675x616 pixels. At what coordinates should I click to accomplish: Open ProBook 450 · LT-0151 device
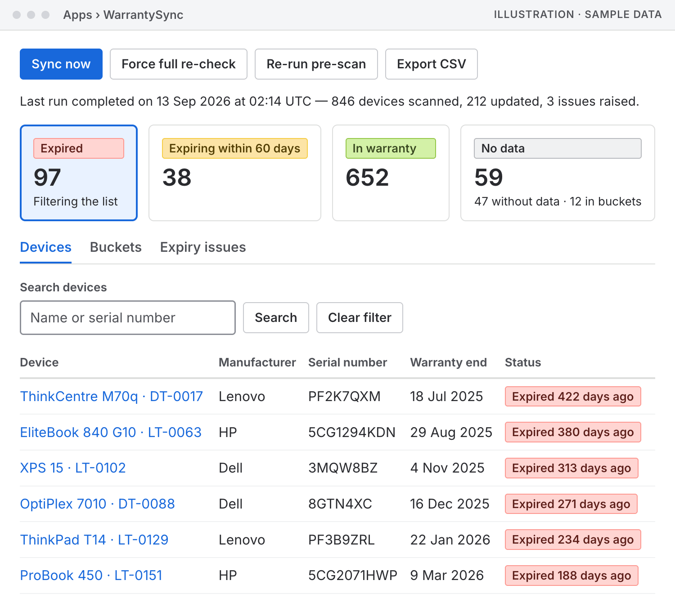91,576
